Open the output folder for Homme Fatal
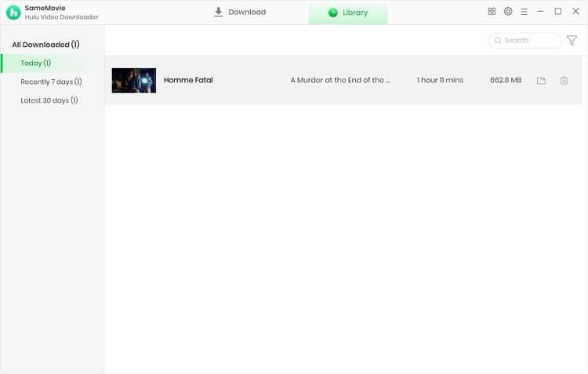Screen dimensions: 588x374 (541, 81)
